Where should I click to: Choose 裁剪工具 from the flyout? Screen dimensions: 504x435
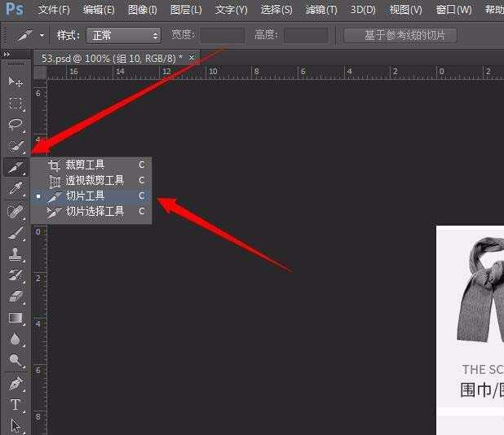(85, 165)
